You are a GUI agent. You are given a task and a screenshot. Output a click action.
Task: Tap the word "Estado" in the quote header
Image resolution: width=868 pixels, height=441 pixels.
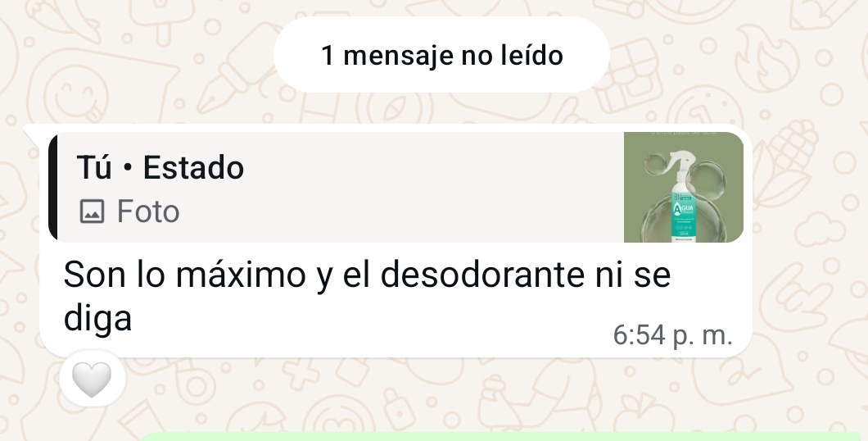point(193,167)
